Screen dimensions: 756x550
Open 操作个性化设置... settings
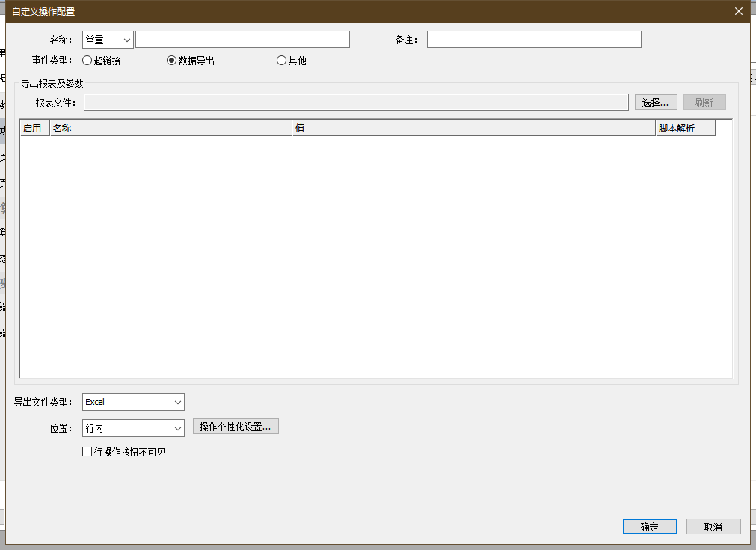point(236,427)
